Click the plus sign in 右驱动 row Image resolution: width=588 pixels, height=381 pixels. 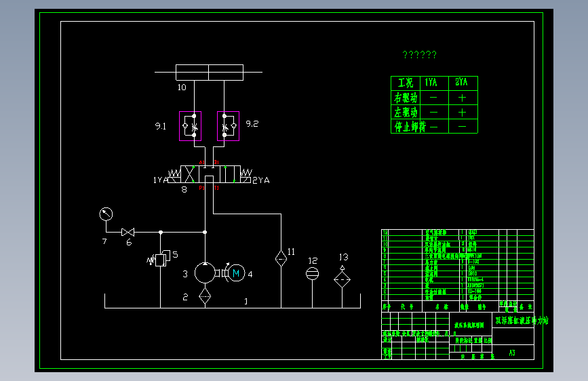tap(462, 98)
